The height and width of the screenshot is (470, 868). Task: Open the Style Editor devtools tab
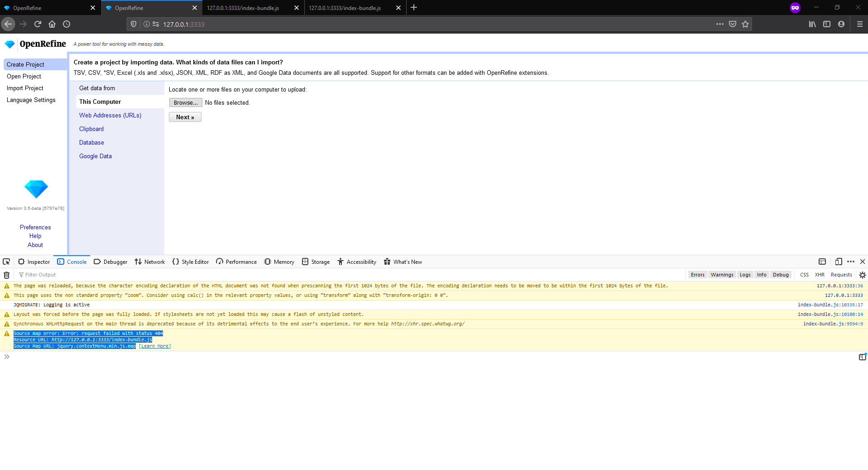[x=191, y=262]
